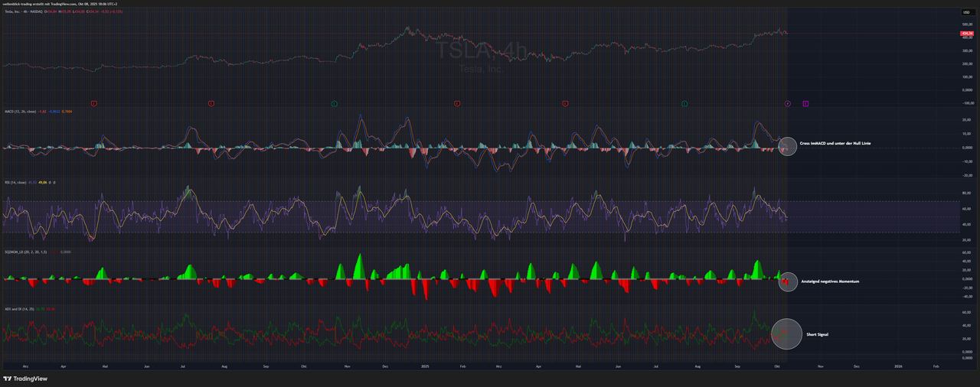Open the red earnings marker from July 2024
Screen dimensions: 980x387
[211, 103]
